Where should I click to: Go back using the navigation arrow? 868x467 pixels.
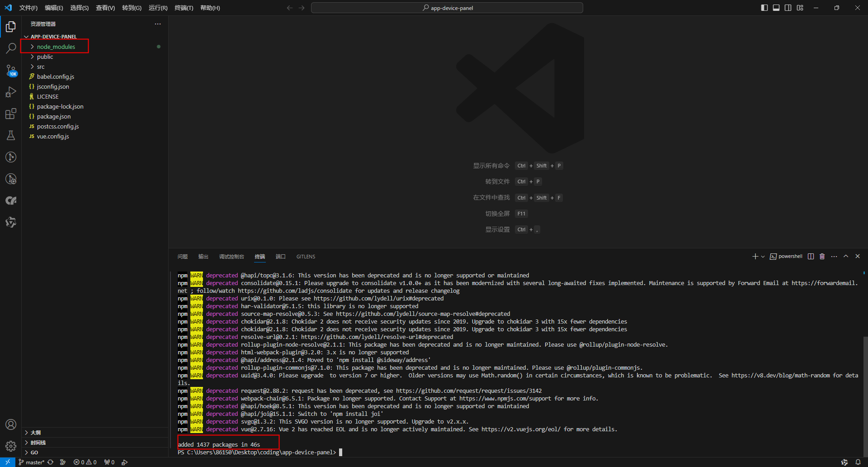tap(290, 8)
